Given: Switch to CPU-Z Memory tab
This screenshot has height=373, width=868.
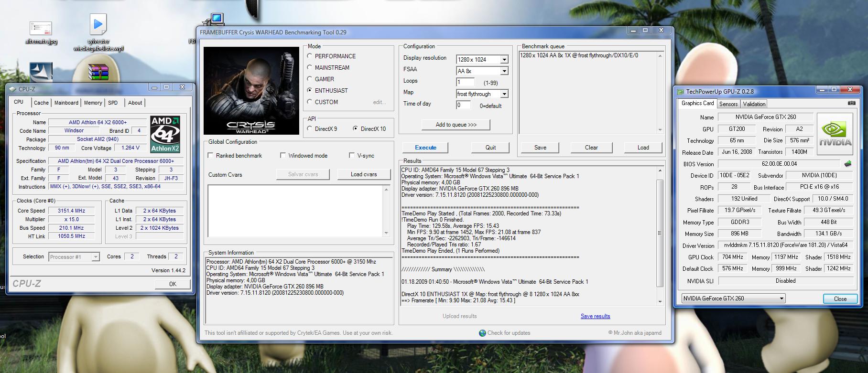Looking at the screenshot, I should click(x=93, y=103).
